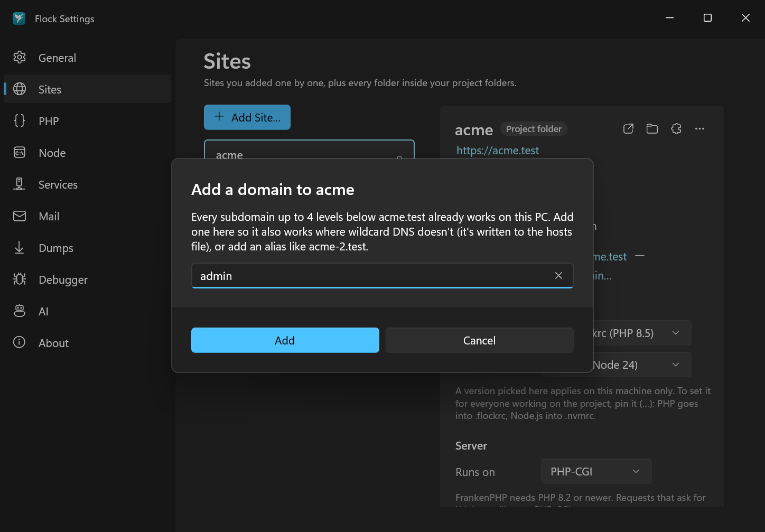Viewport: 765px width, 532px height.
Task: Expand the PHP 8.5 version dropdown
Action: point(642,333)
